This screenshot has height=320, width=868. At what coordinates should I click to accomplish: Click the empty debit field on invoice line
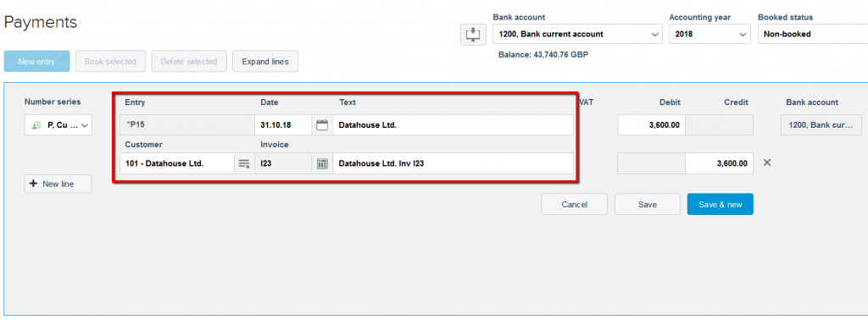pyautogui.click(x=652, y=163)
